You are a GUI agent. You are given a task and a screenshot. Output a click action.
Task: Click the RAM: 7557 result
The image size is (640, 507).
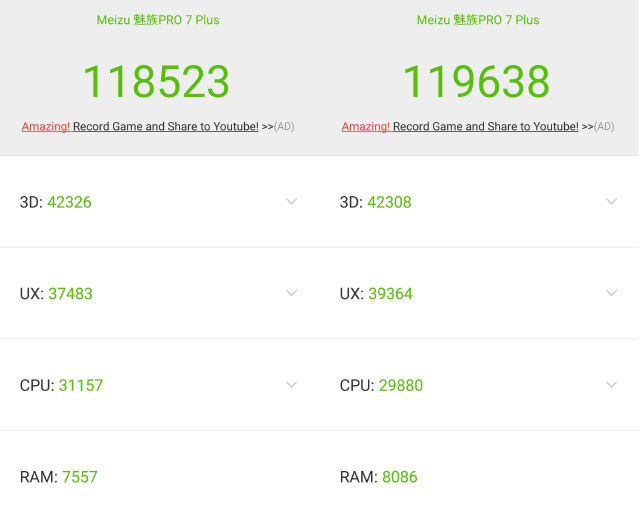pos(58,477)
